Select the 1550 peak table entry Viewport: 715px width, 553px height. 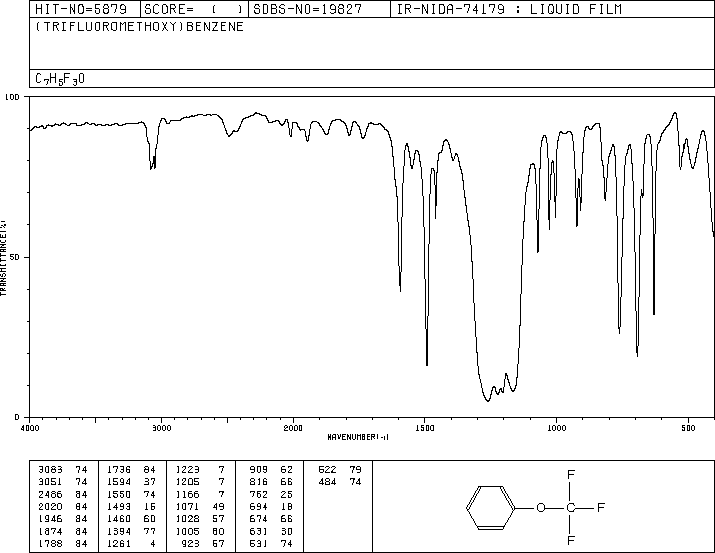[x=131, y=494]
